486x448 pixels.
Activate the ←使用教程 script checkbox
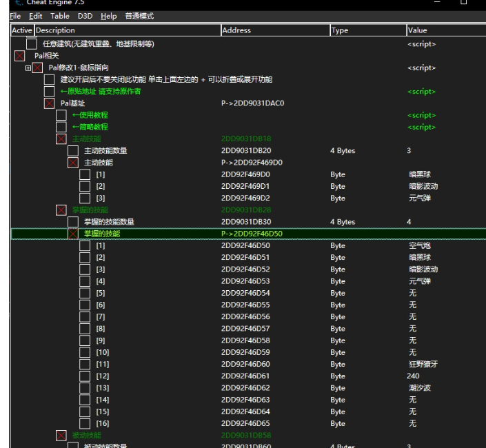tap(61, 115)
